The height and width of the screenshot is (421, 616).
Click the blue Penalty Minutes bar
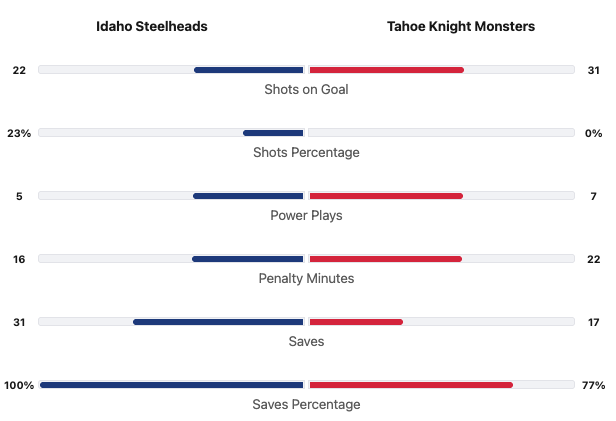(247, 259)
